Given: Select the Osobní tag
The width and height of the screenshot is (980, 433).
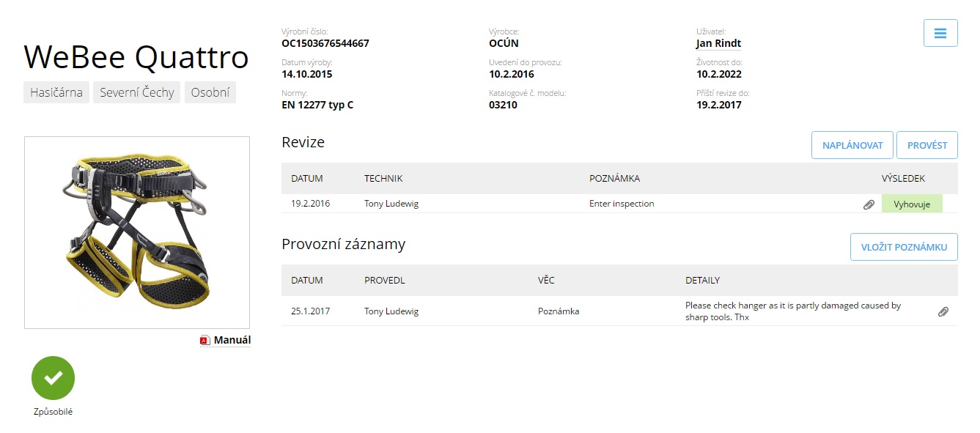Looking at the screenshot, I should [x=210, y=92].
